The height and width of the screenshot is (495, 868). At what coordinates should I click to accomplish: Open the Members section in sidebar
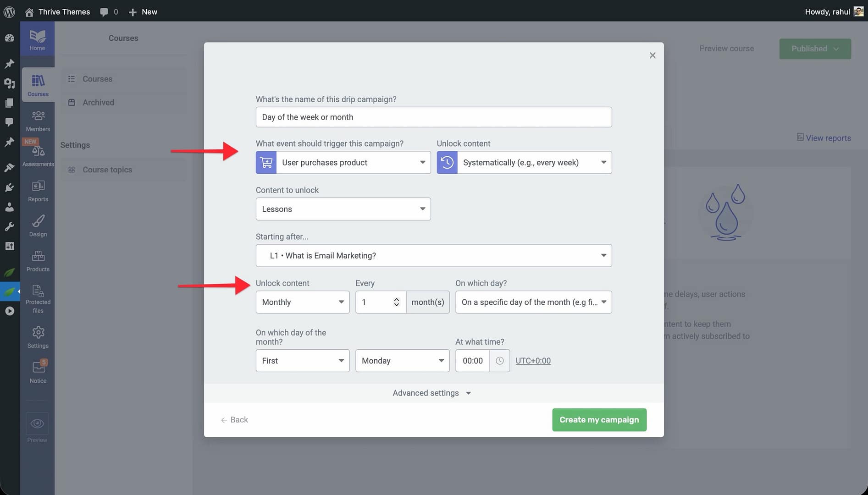coord(38,121)
